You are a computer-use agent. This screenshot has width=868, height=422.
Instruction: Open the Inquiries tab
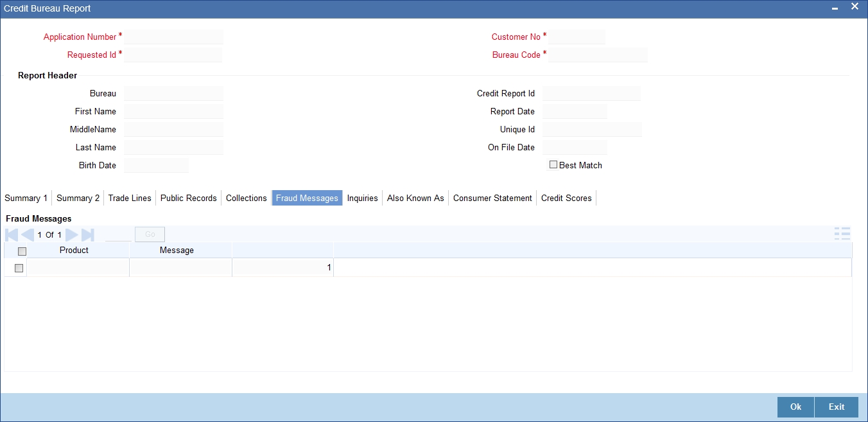[x=363, y=198]
